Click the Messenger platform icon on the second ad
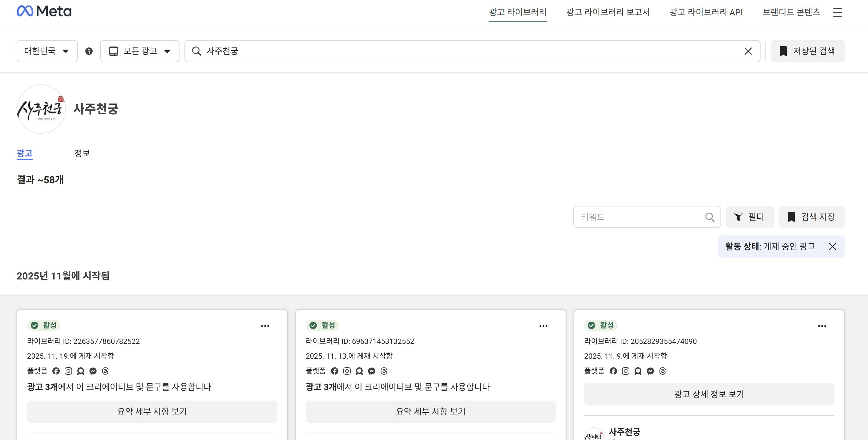The image size is (868, 440). (371, 371)
